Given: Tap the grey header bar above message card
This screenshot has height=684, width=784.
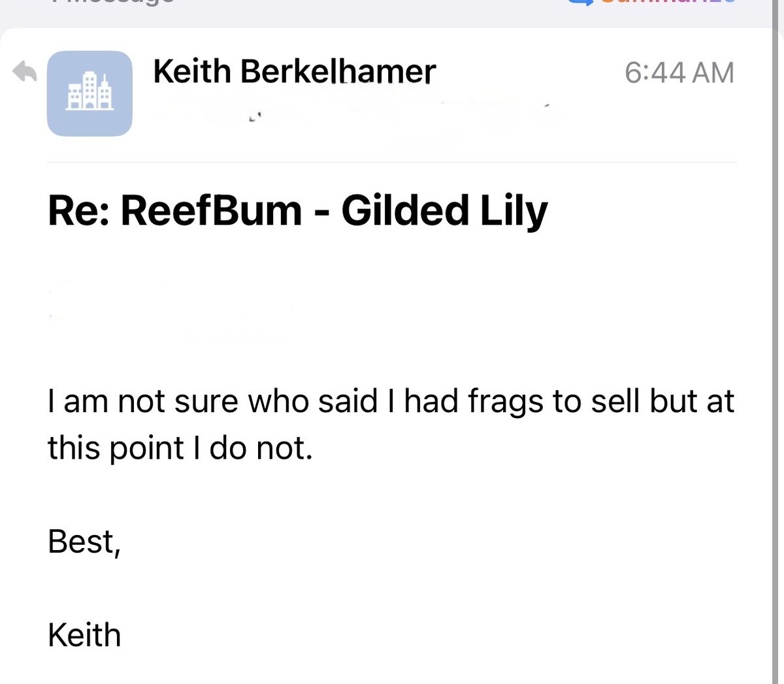Looking at the screenshot, I should (392, 13).
